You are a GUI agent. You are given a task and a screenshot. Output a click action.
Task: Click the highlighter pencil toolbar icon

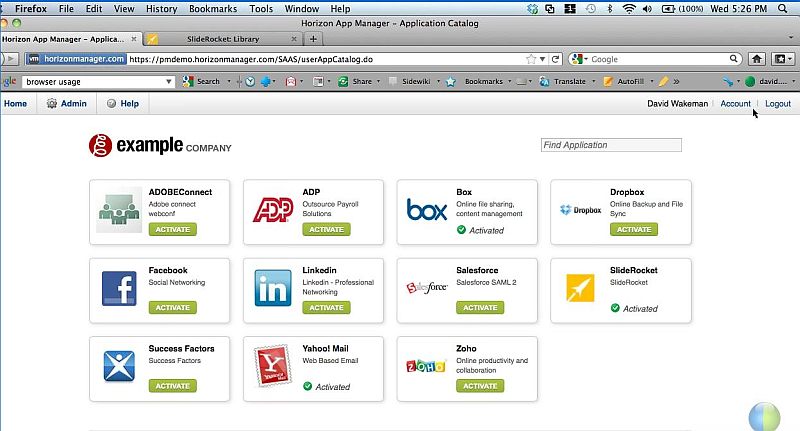[663, 82]
